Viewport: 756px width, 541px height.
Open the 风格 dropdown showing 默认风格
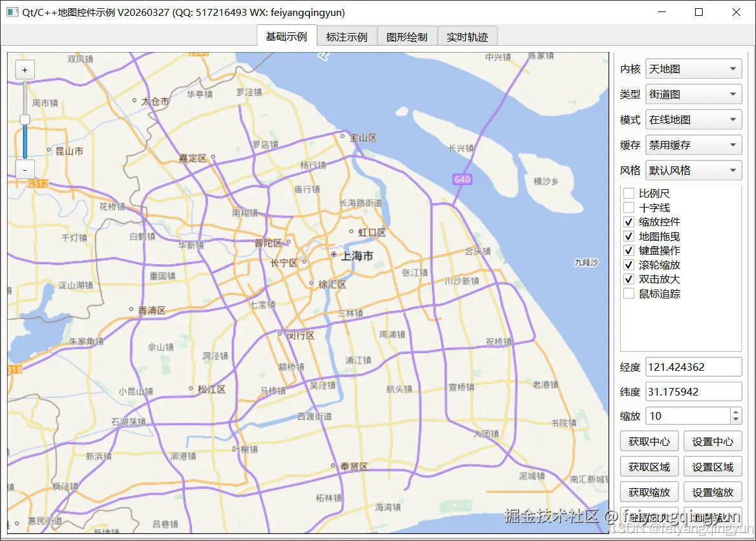point(693,170)
